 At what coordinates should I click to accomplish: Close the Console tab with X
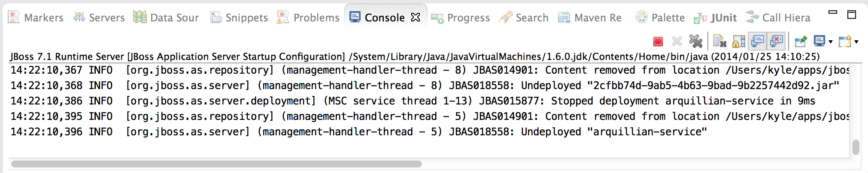click(x=415, y=17)
